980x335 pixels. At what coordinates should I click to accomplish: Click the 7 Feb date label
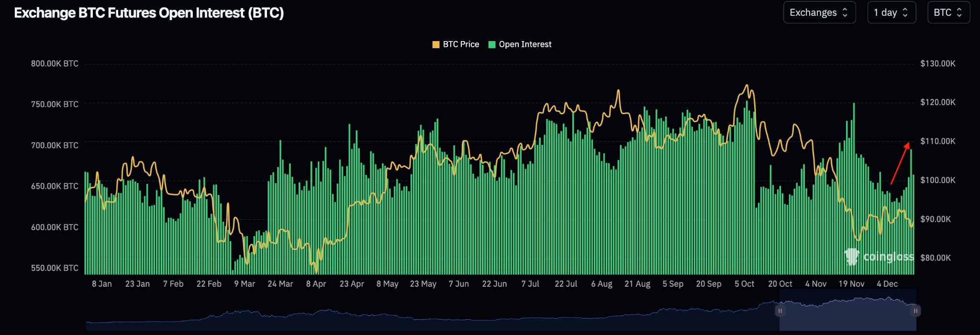(x=173, y=284)
